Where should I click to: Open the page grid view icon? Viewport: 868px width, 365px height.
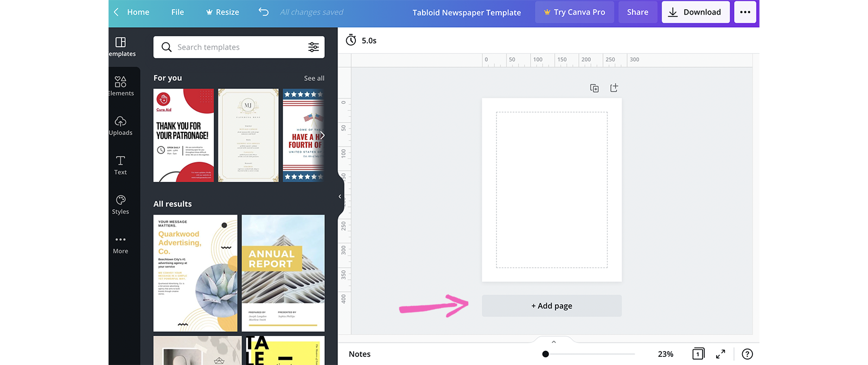coord(698,354)
